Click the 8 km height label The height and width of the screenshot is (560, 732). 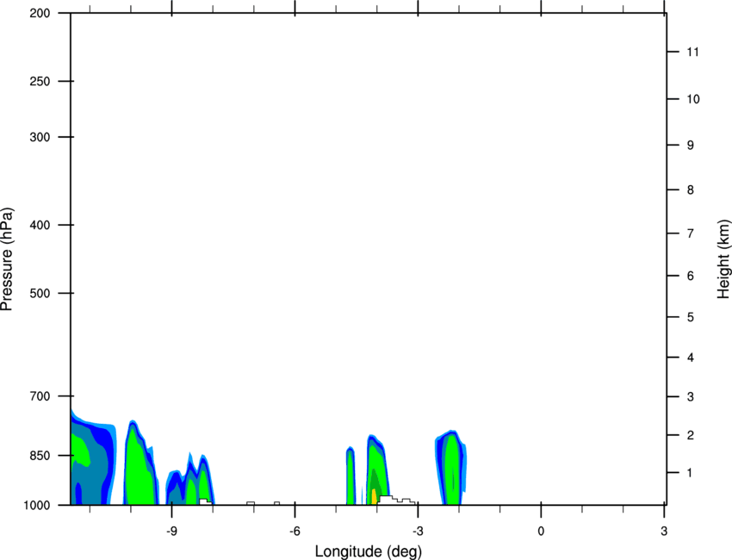690,190
